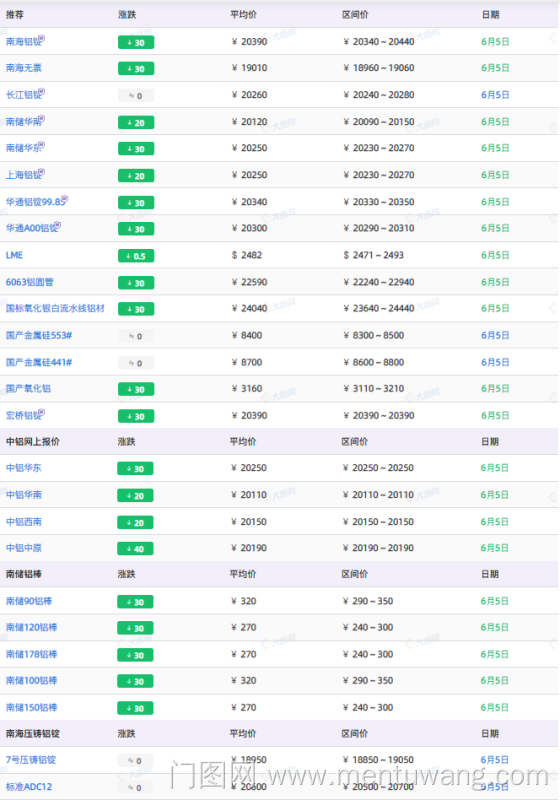Viewport: 560px width, 800px height.
Task: Click the small icon beside 南储华南
Action: 42,118
